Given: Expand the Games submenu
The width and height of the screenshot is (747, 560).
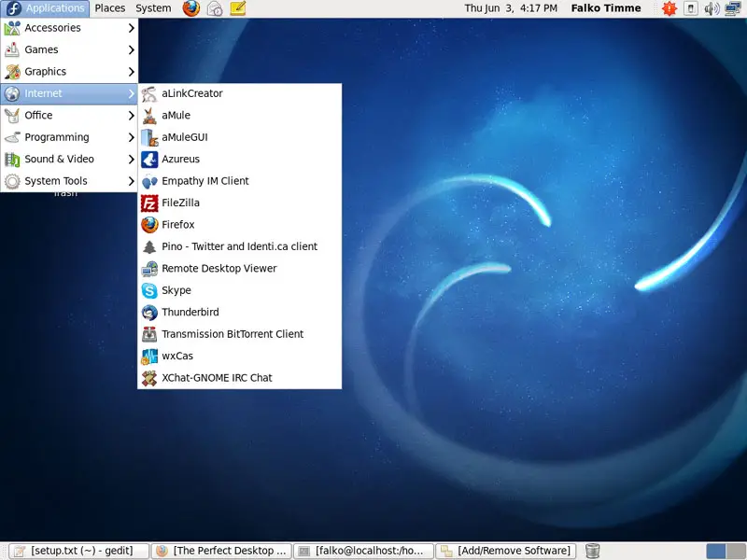Looking at the screenshot, I should click(69, 49).
